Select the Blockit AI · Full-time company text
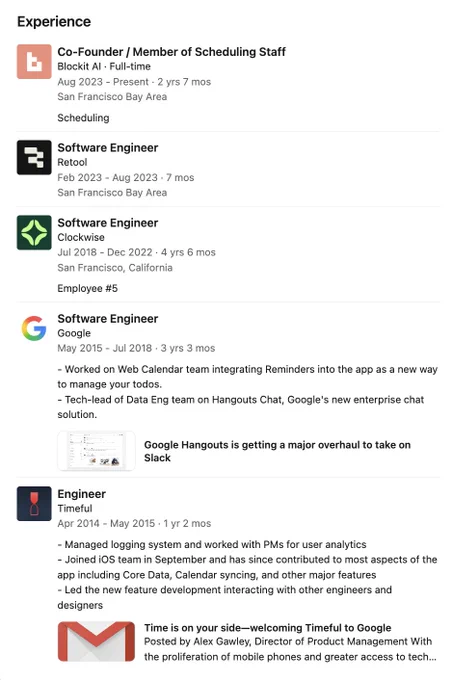This screenshot has width=452, height=680. [104, 66]
